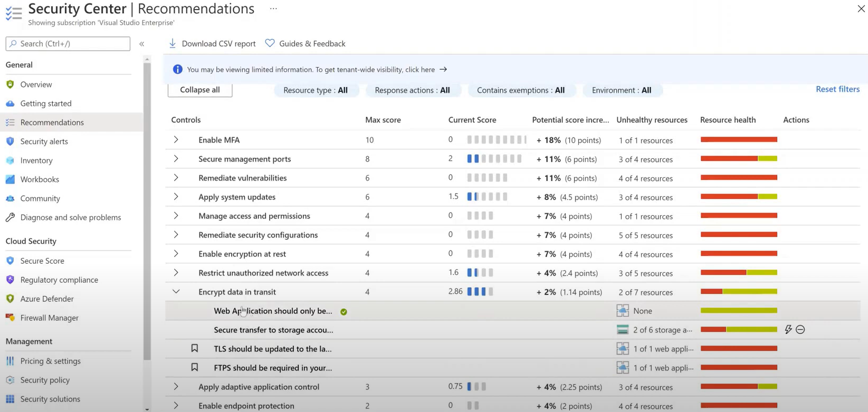The height and width of the screenshot is (412, 868).
Task: Click the Guides & Feedback heart icon
Action: click(x=270, y=43)
